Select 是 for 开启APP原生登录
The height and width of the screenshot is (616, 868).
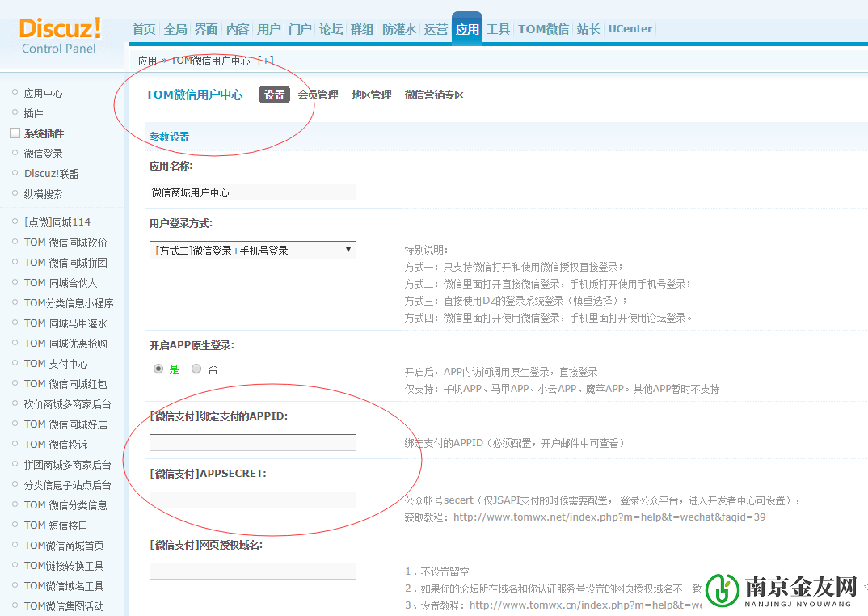point(158,369)
